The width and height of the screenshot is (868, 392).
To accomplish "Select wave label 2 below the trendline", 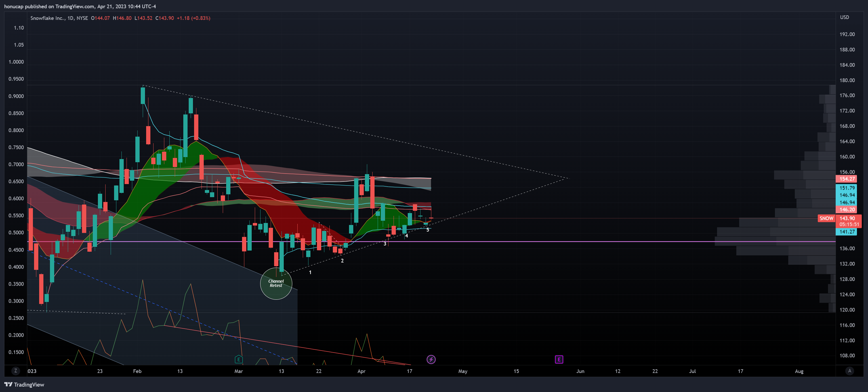I will (342, 261).
